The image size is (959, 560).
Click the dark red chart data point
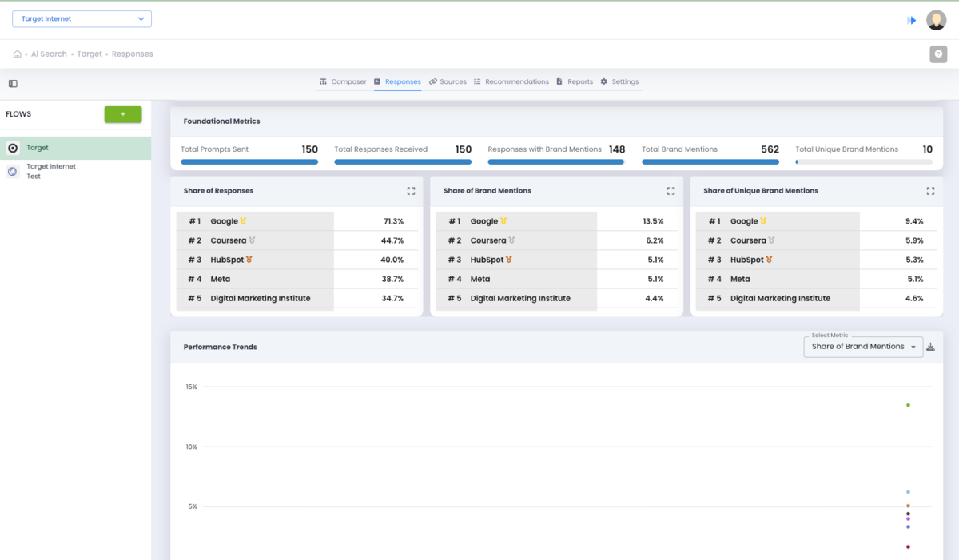click(908, 547)
